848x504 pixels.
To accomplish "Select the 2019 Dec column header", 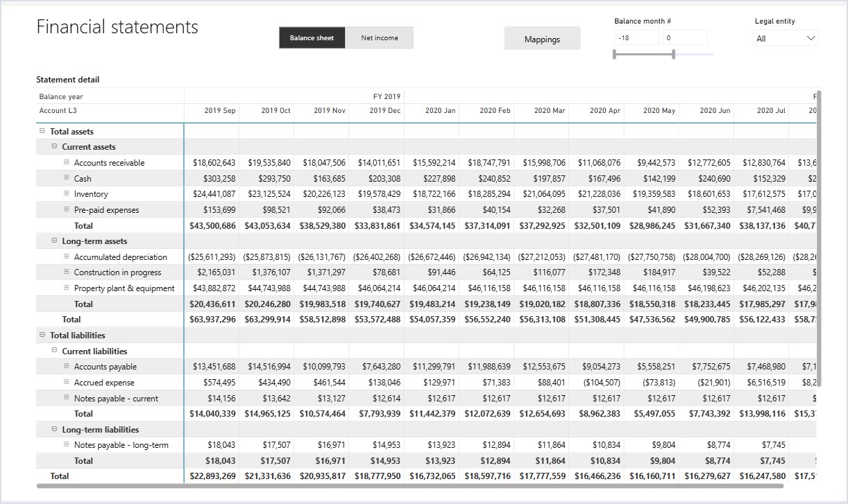I will (x=385, y=110).
